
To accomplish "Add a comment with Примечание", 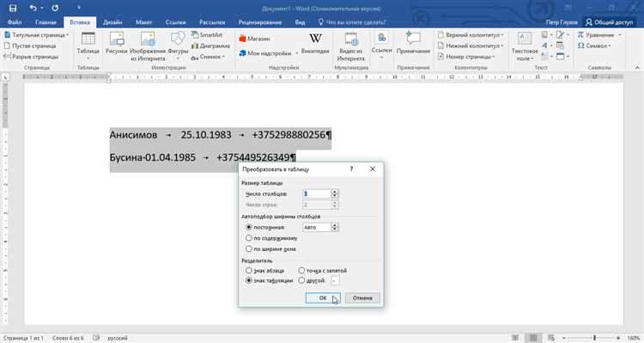I will (413, 43).
